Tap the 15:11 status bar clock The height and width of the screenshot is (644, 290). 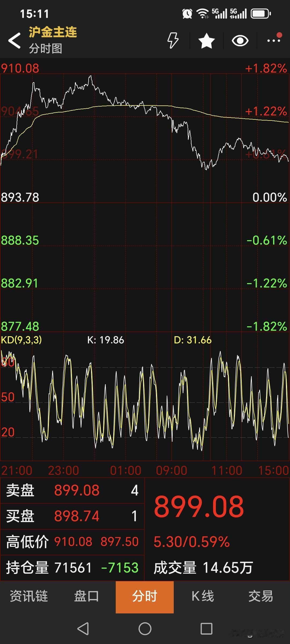pyautogui.click(x=35, y=14)
